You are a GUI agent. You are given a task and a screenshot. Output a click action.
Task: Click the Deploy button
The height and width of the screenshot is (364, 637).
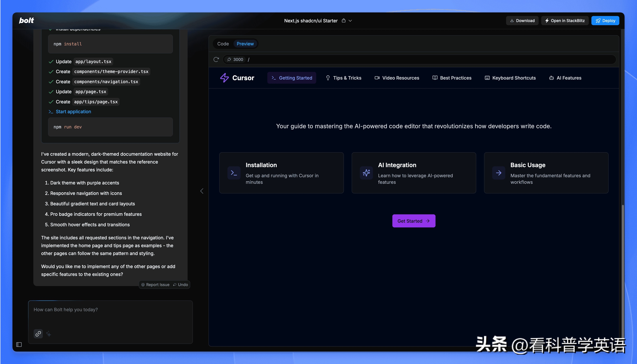click(x=605, y=20)
